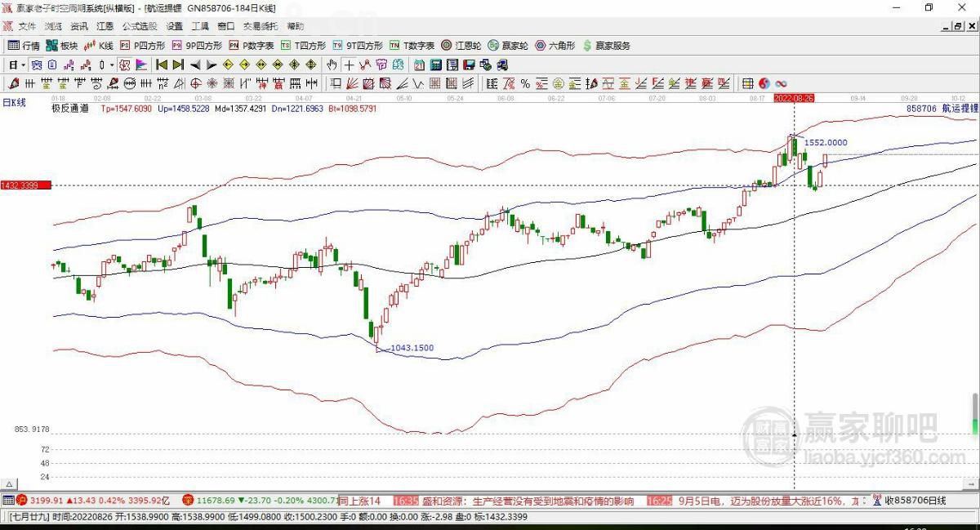Open the 板块 sector view
The height and width of the screenshot is (530, 980).
(62, 46)
